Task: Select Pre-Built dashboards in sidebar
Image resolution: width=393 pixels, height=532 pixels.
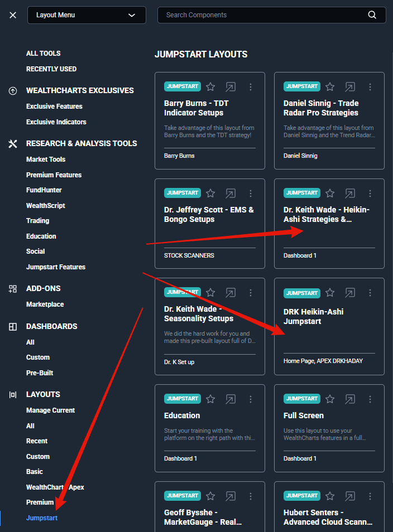Action: point(40,373)
